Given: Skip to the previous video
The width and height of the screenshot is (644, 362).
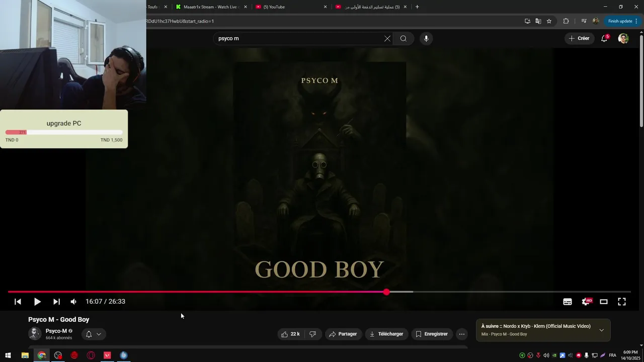Looking at the screenshot, I should (18, 302).
